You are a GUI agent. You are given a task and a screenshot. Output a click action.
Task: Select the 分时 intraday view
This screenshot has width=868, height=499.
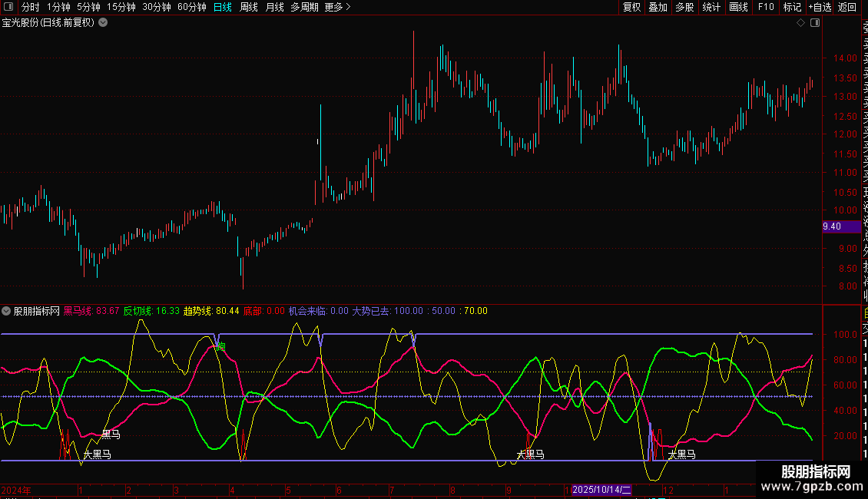tap(31, 7)
